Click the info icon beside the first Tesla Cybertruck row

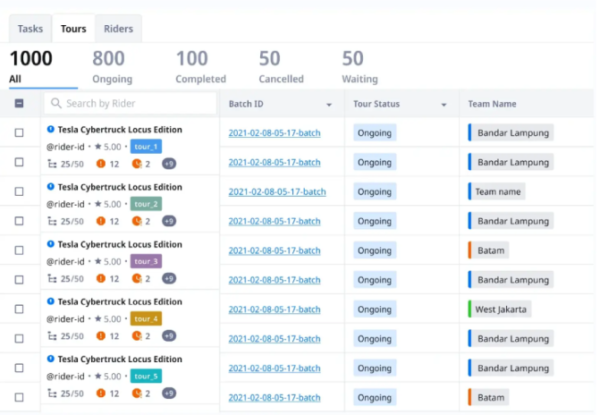pyautogui.click(x=50, y=129)
